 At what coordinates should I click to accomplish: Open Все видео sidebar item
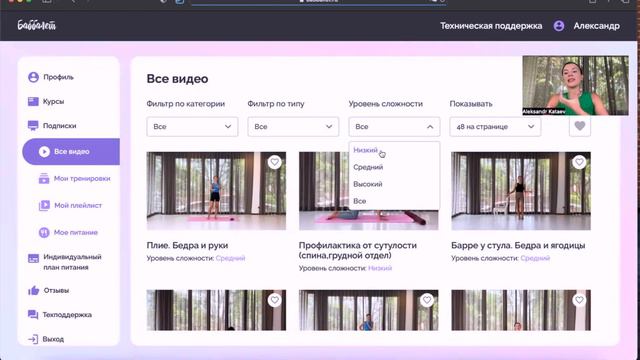[71, 151]
